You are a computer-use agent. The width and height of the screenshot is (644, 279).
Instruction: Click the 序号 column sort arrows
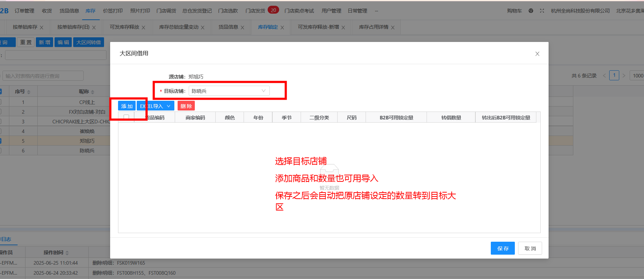point(29,92)
